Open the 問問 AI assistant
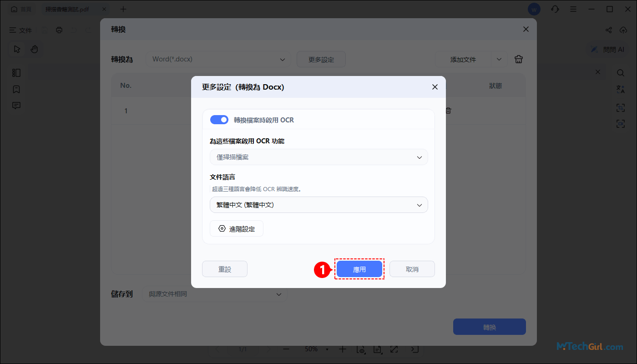The height and width of the screenshot is (364, 637). [x=608, y=50]
